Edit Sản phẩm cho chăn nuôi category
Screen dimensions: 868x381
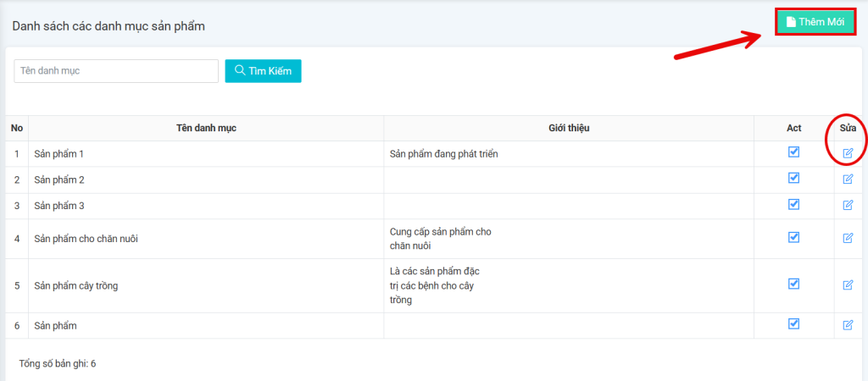[848, 238]
